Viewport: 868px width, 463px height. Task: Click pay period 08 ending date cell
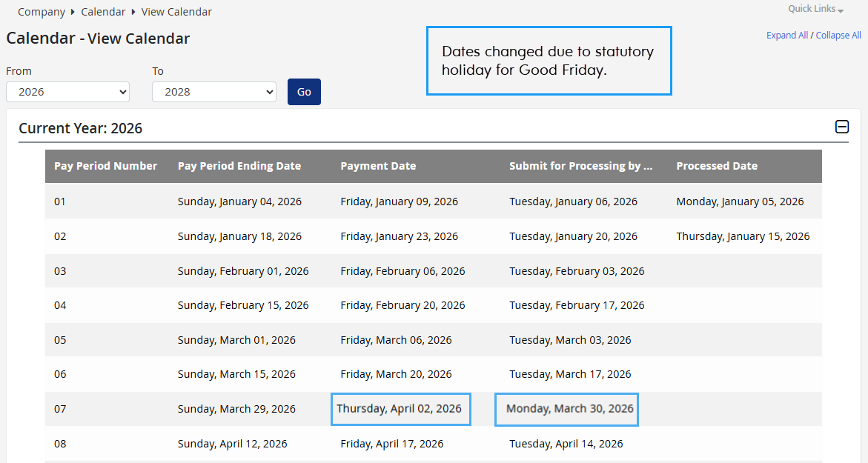[x=232, y=444]
